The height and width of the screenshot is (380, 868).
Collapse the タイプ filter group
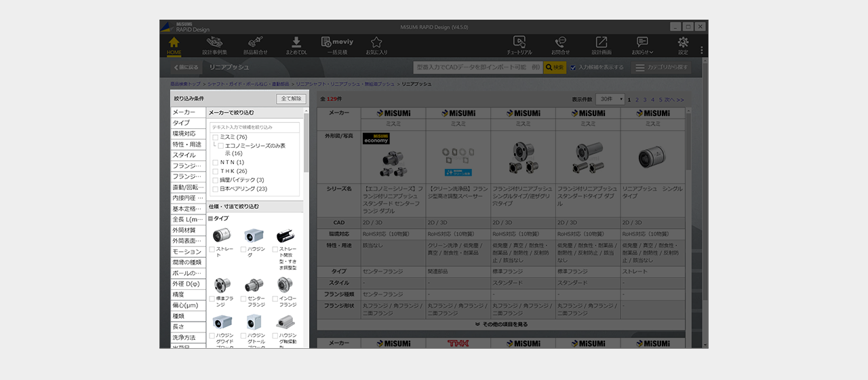click(211, 218)
